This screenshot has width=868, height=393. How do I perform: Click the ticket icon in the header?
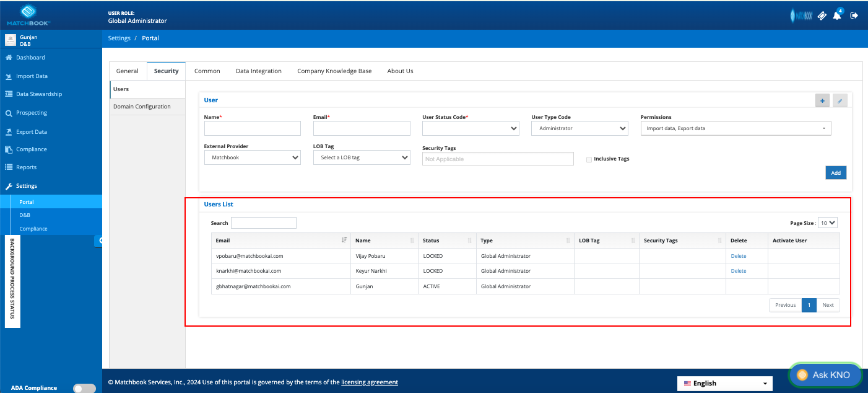[x=822, y=15]
